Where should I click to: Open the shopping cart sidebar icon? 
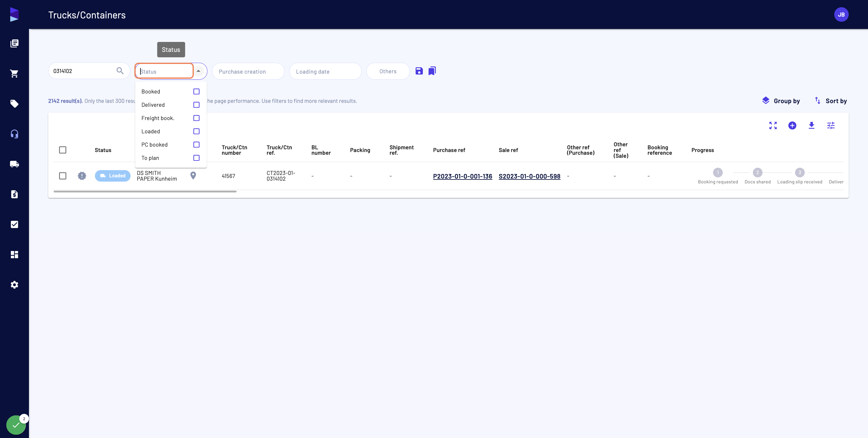[14, 74]
